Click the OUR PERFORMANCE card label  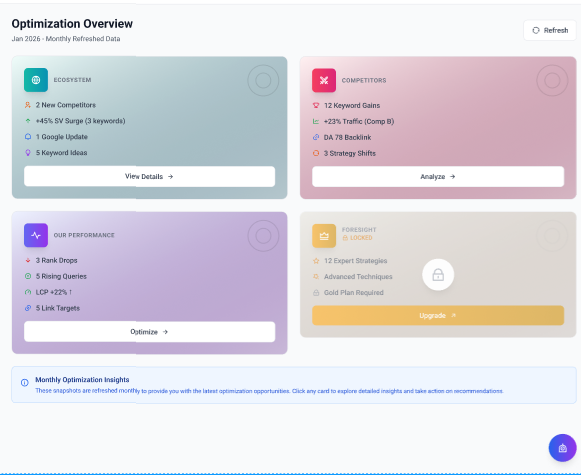[x=84, y=235]
